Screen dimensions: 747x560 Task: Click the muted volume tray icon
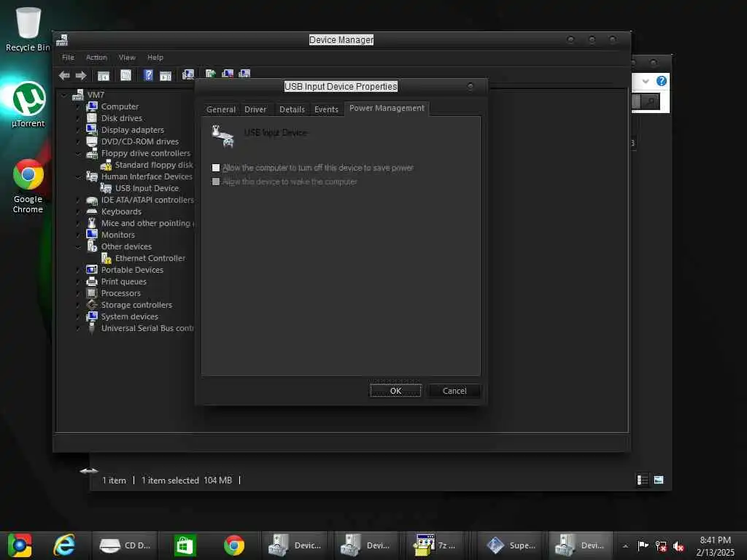(678, 545)
